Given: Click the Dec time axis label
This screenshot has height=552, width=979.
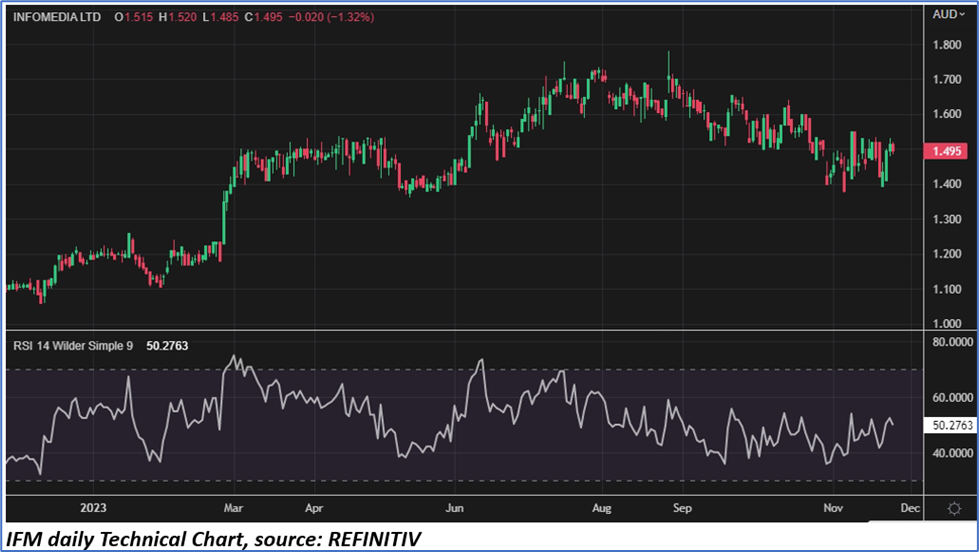Looking at the screenshot, I should (910, 508).
